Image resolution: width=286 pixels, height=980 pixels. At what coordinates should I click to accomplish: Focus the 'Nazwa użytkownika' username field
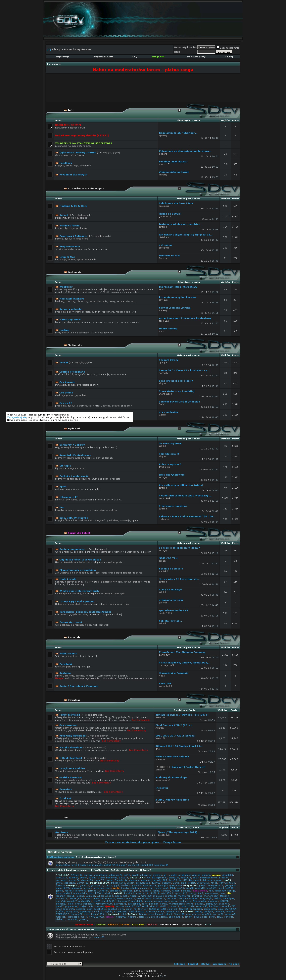pyautogui.click(x=206, y=48)
